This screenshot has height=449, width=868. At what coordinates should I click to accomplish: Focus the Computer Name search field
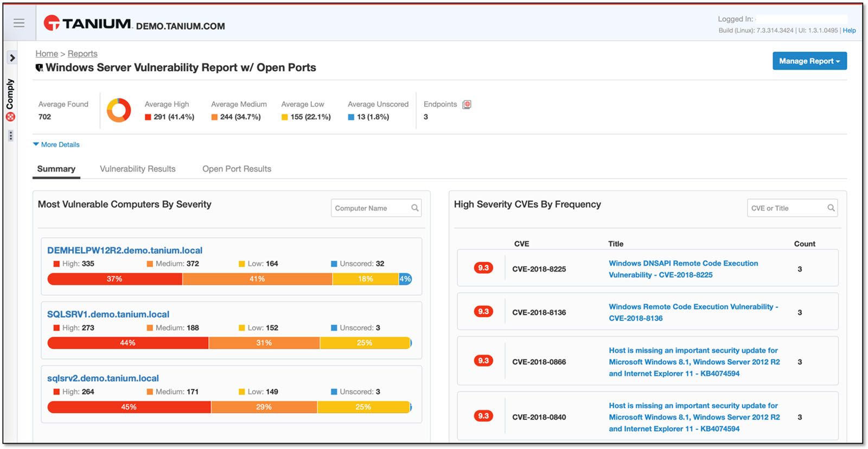click(x=376, y=208)
